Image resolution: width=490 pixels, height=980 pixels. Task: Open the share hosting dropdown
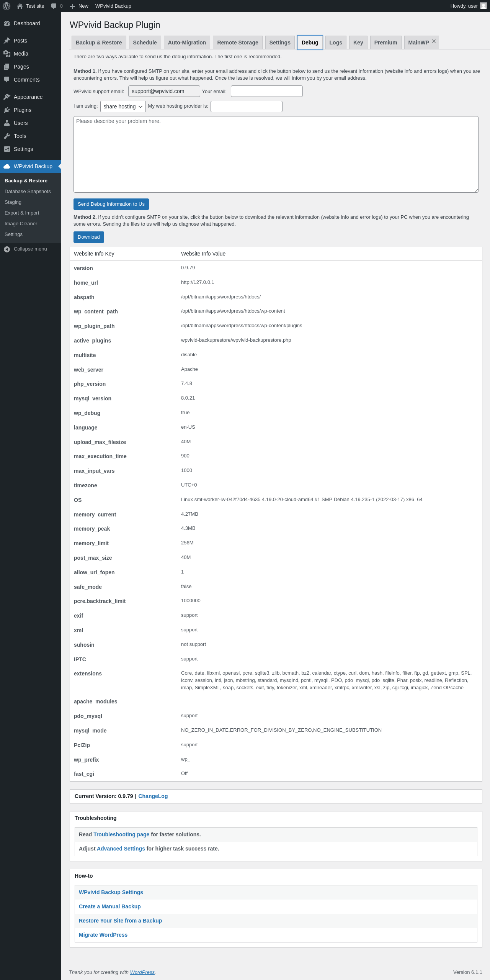[123, 107]
